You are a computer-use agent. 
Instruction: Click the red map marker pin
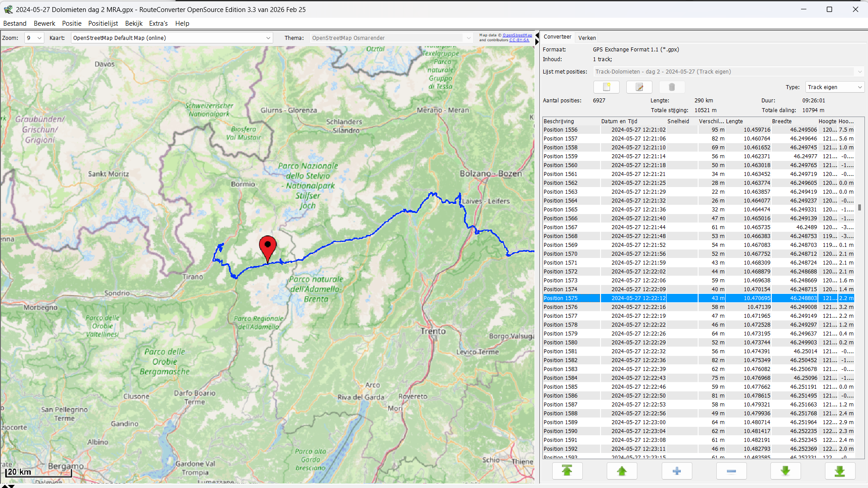point(267,247)
